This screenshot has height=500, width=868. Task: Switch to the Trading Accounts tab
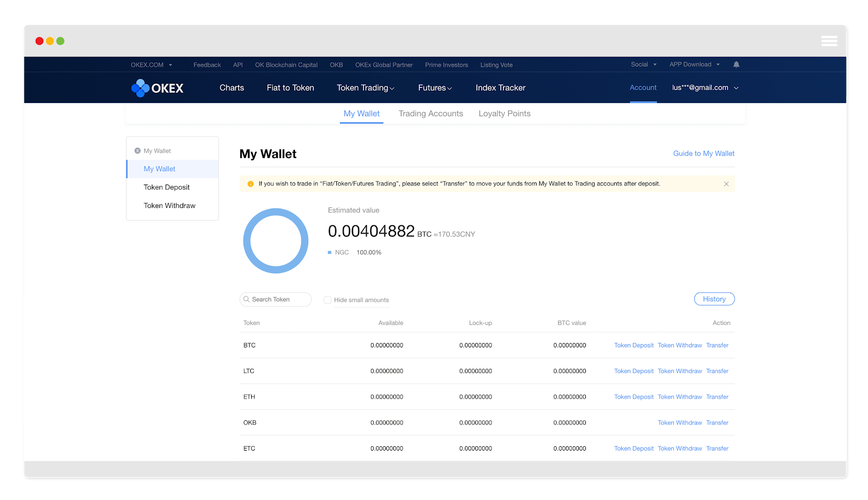[x=431, y=113]
